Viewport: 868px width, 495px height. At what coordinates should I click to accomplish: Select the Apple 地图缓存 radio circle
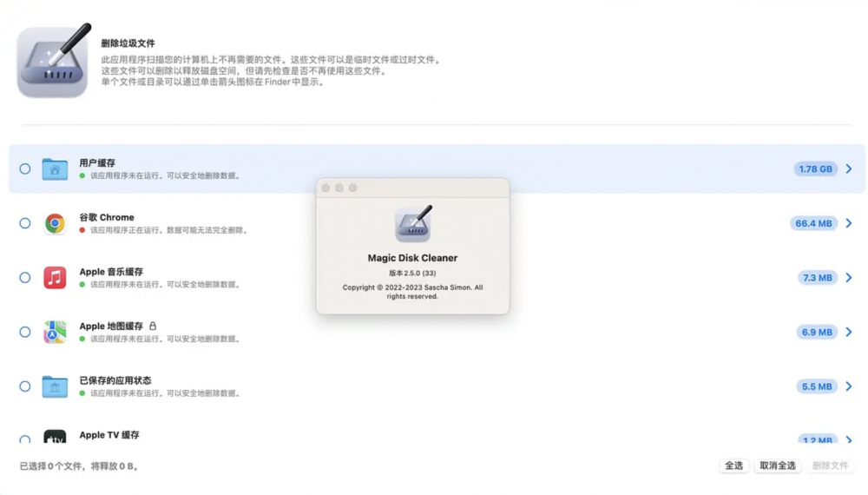coord(25,332)
